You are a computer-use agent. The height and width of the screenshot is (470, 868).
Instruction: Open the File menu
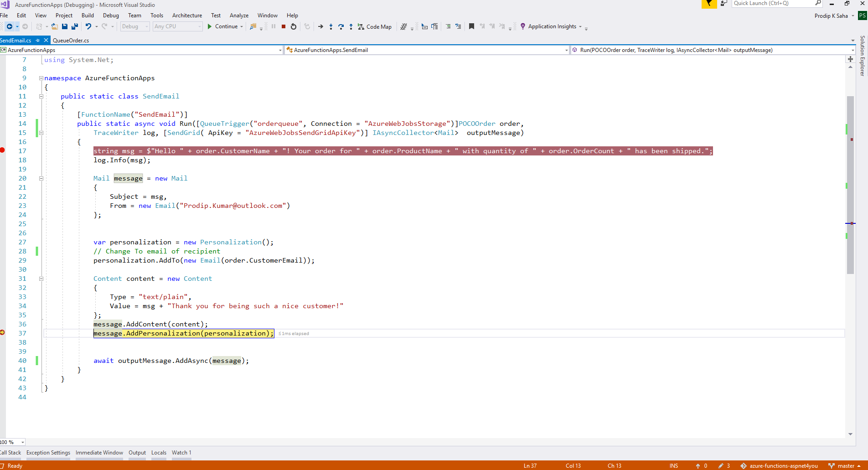[4, 15]
